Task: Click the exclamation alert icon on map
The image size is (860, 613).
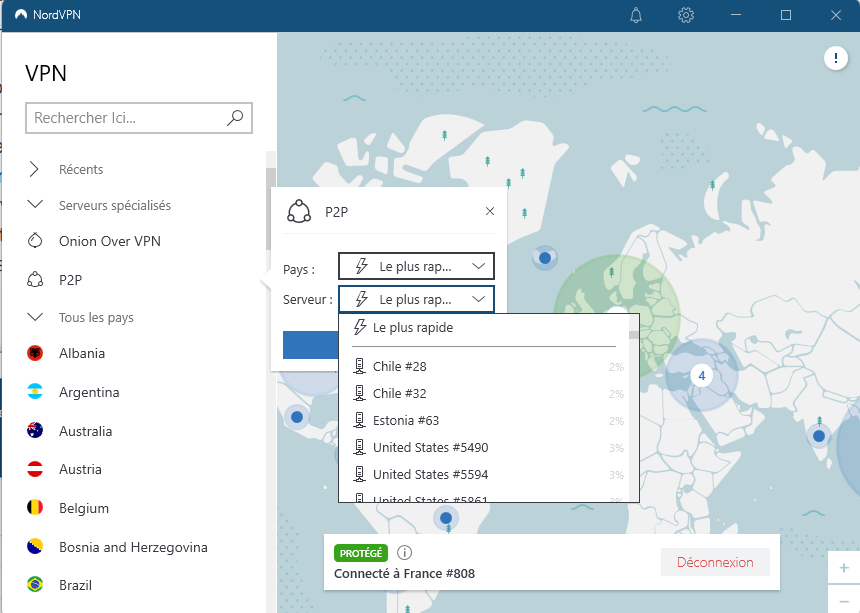Action: pyautogui.click(x=835, y=58)
